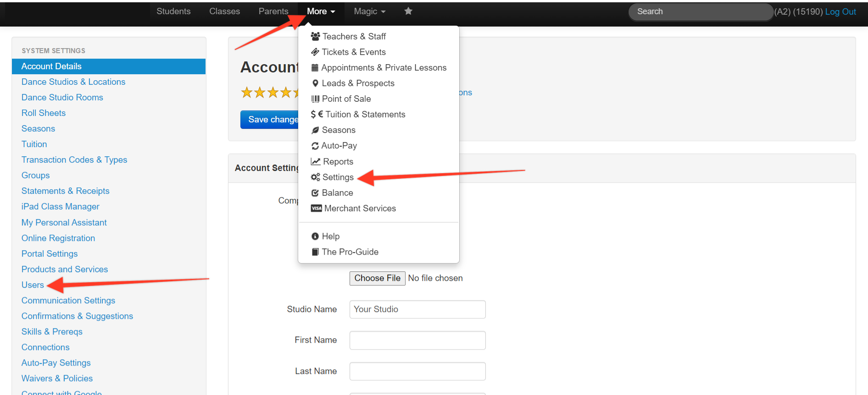This screenshot has width=868, height=395.
Task: Click the Save changes button
Action: point(271,120)
